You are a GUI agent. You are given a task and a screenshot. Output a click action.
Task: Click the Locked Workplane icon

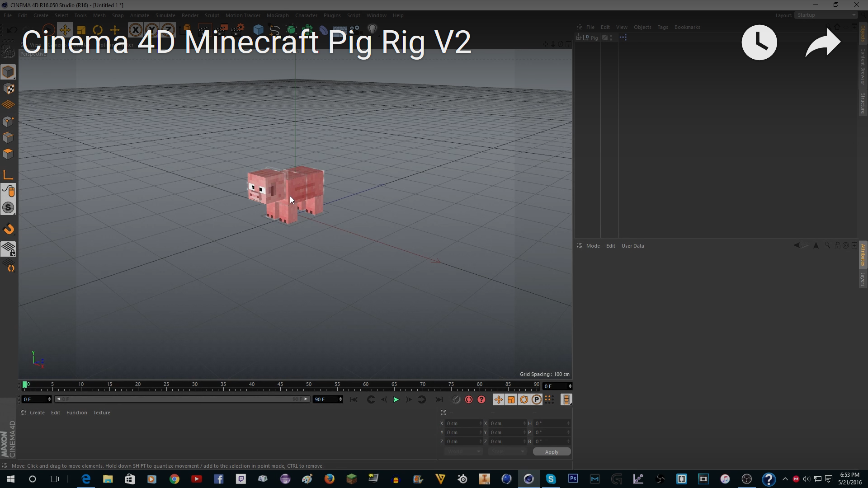8,249
